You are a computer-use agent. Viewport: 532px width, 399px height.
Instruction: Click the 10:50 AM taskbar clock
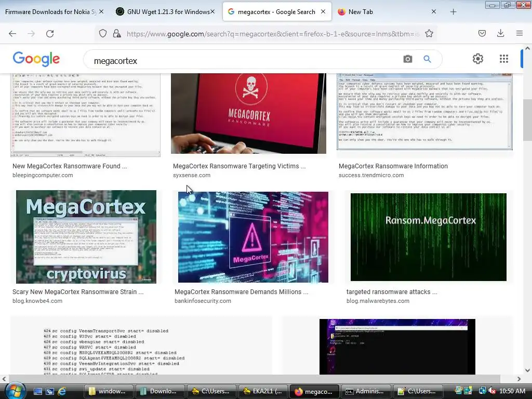point(512,391)
